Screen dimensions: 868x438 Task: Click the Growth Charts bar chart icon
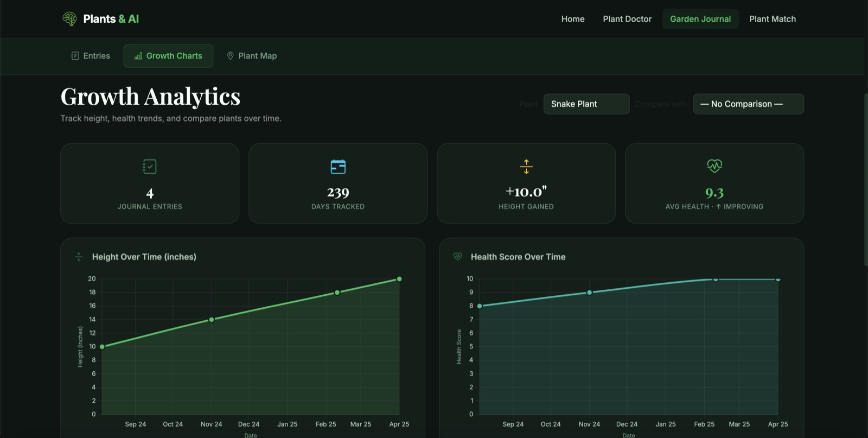point(138,56)
